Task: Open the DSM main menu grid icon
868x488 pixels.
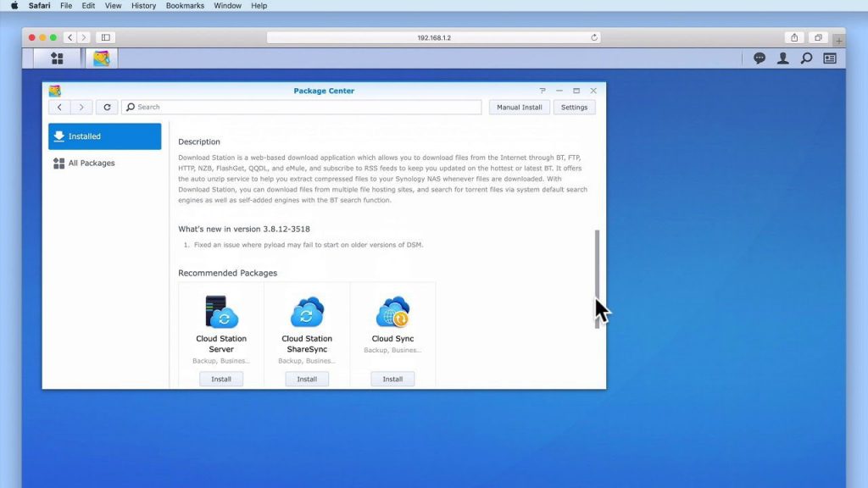Action: (57, 58)
